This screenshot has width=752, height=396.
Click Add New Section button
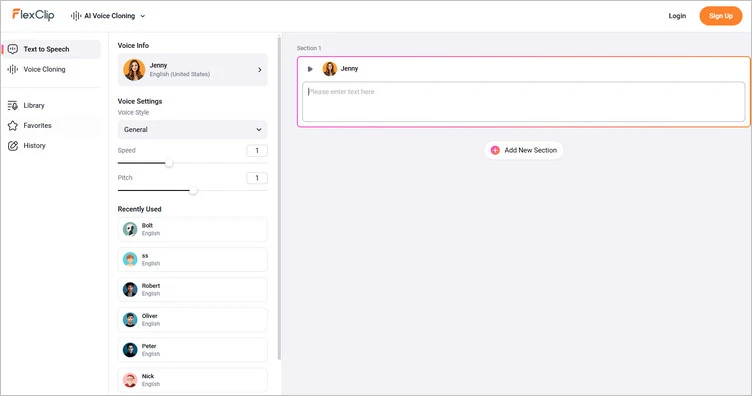pyautogui.click(x=524, y=150)
